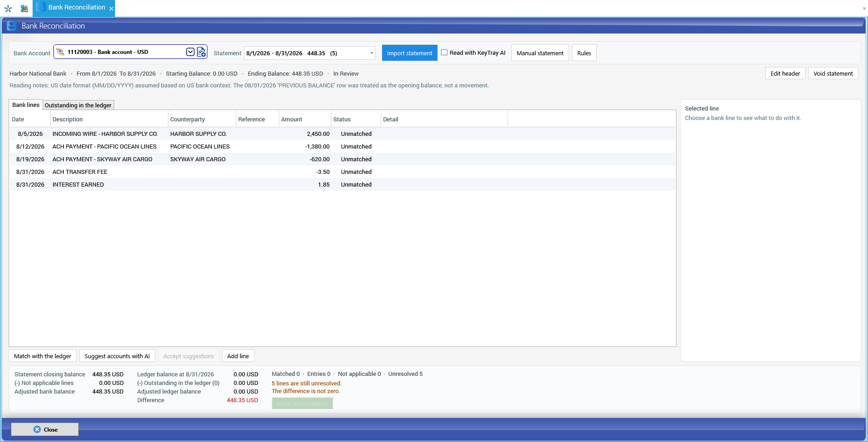The image size is (868, 442).
Task: Click the Manual statement button
Action: pos(540,53)
